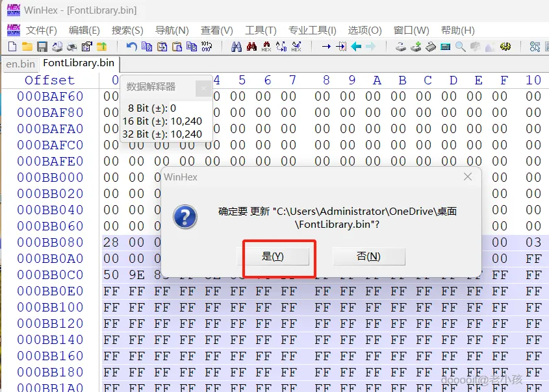549x392 pixels.
Task: Click the Open folder up-arrow icon
Action: (x=101, y=46)
